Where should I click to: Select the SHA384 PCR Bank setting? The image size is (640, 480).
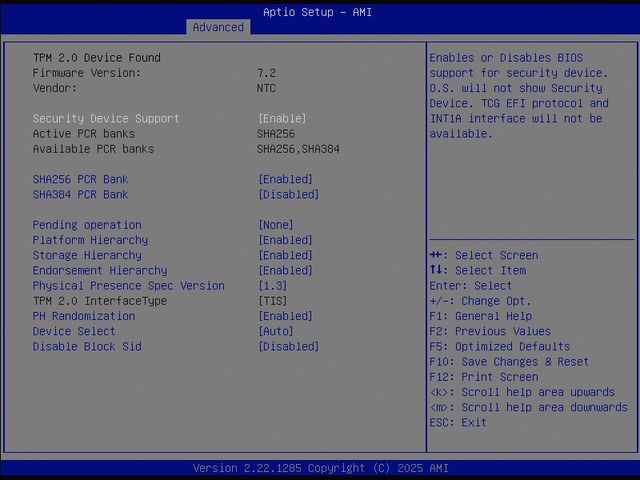80,194
